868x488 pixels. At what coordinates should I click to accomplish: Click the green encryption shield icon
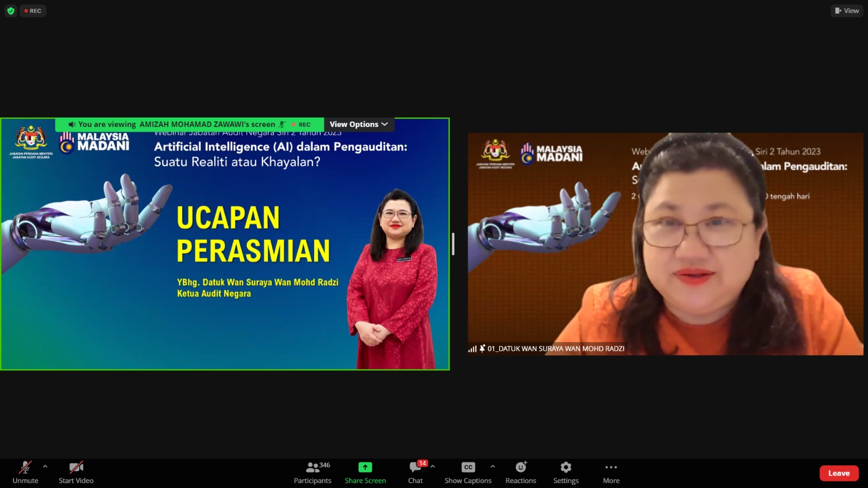point(11,11)
